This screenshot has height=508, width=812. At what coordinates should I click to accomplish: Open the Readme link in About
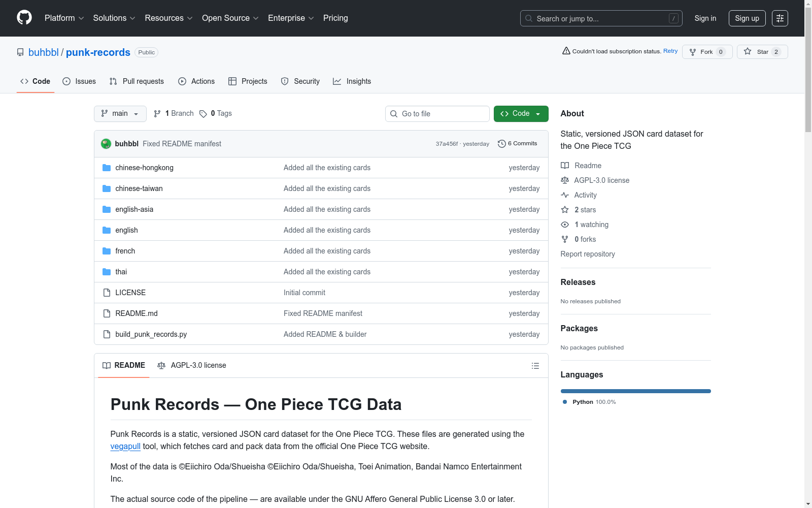coord(581,166)
